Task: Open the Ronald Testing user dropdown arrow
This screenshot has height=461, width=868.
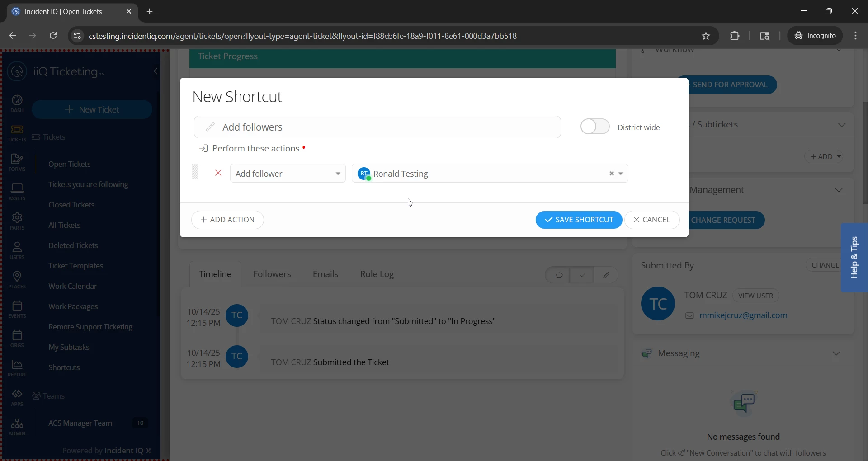Action: (x=621, y=174)
